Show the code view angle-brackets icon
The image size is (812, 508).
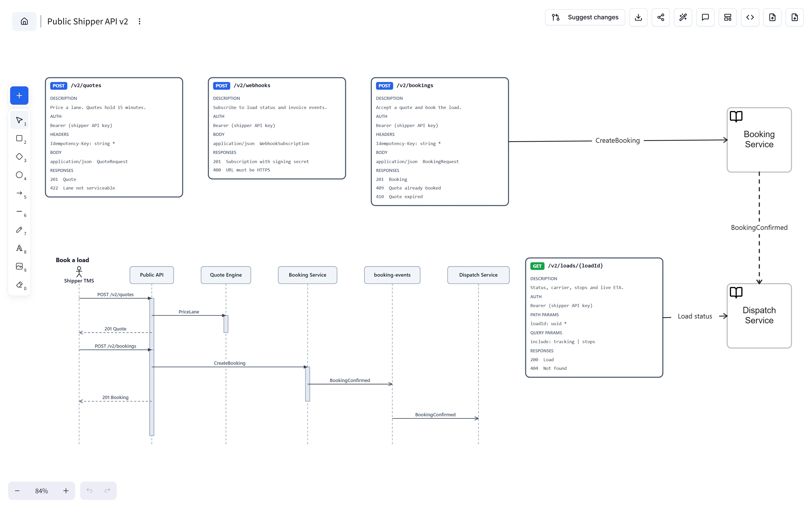tap(750, 17)
